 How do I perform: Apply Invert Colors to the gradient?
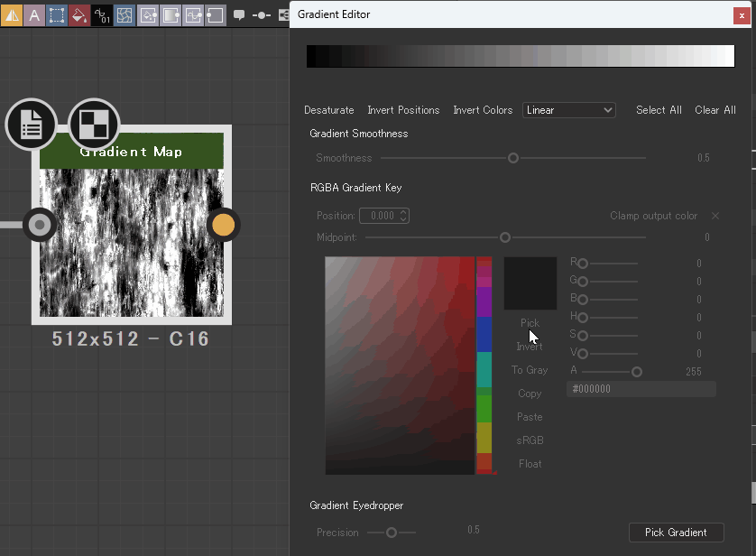click(x=482, y=109)
